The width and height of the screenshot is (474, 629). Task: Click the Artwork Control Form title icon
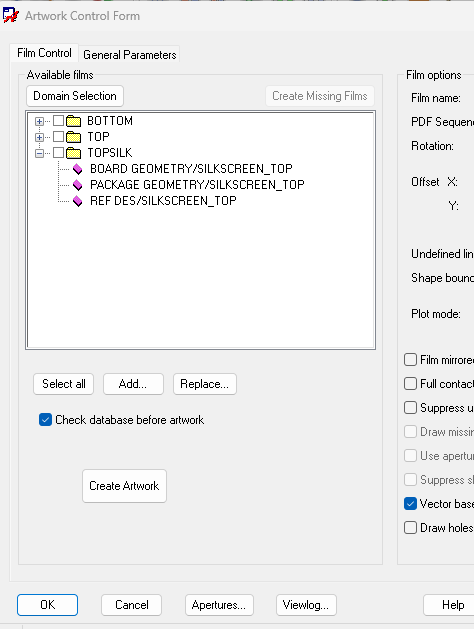(10, 15)
